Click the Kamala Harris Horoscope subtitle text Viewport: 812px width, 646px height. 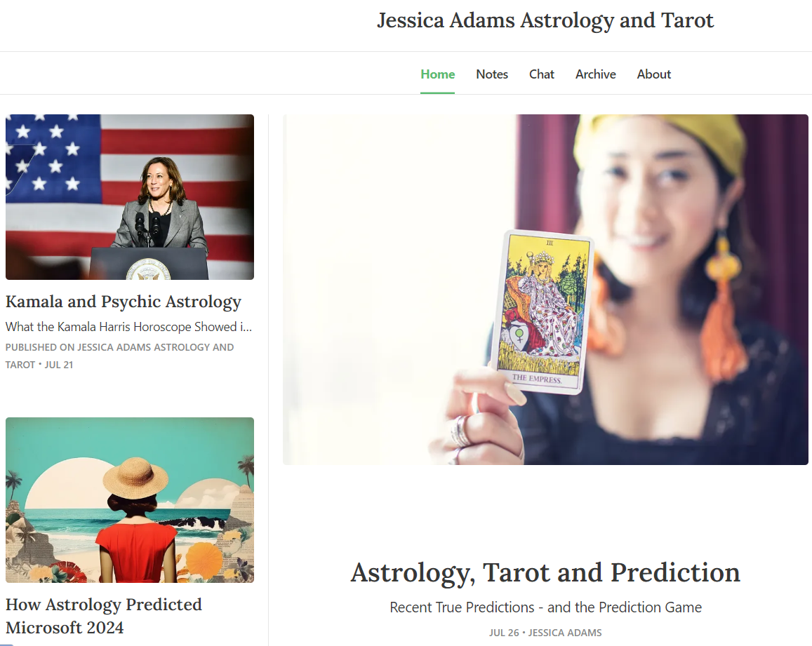point(129,327)
